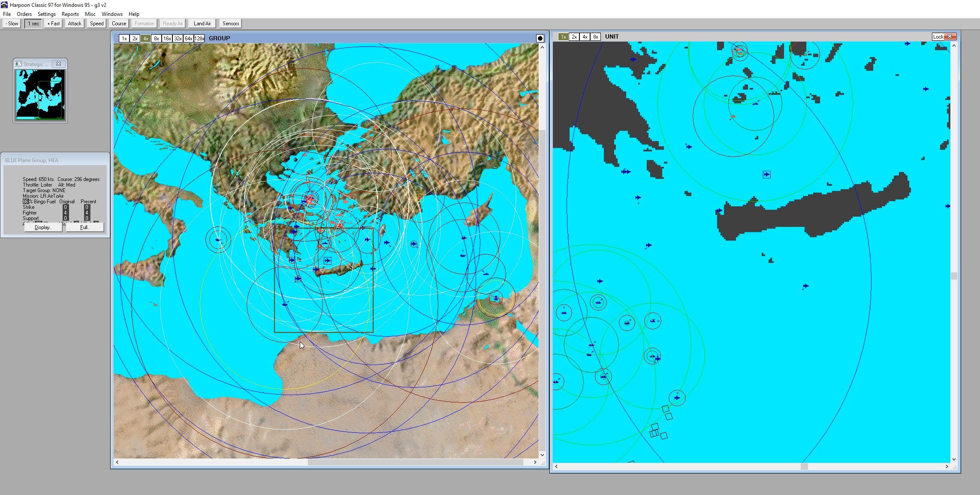Open the Reports menu
The height and width of the screenshot is (495, 980).
click(70, 14)
